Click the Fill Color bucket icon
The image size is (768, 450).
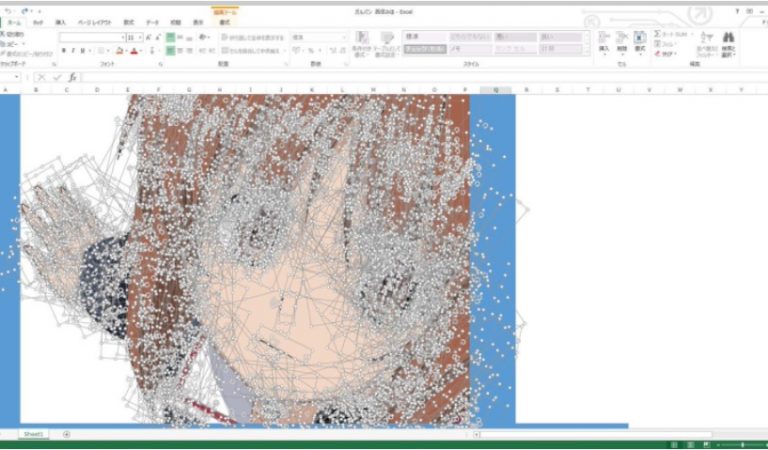[x=120, y=51]
